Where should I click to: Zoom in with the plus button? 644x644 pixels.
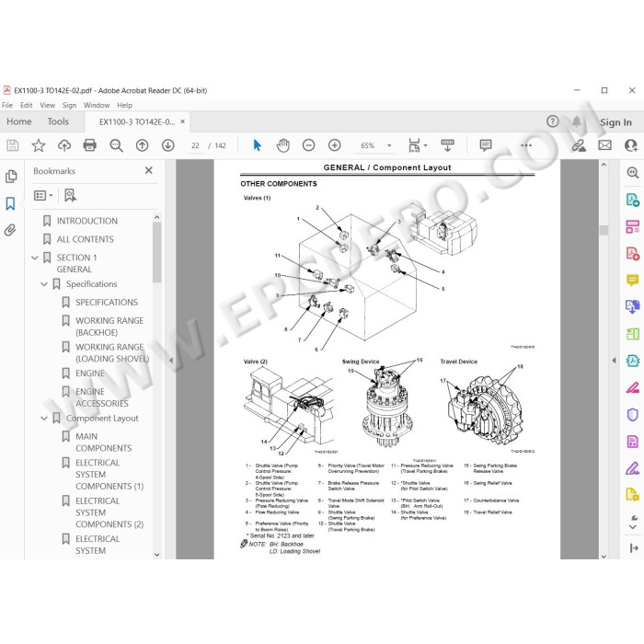click(x=335, y=145)
